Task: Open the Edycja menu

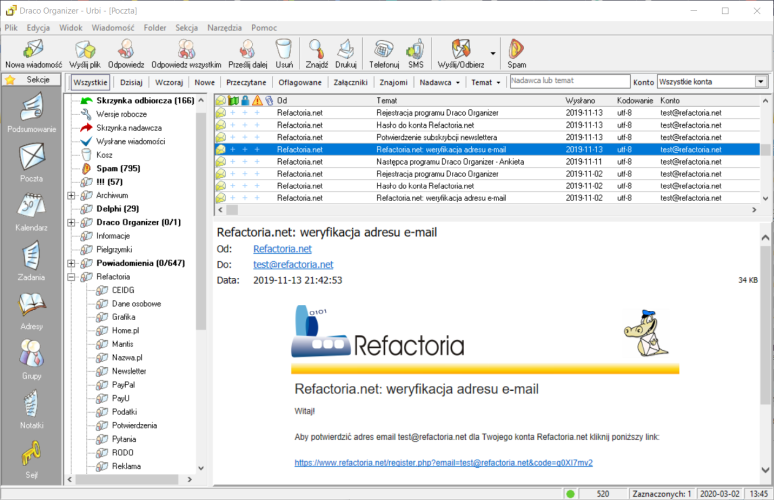Action: [38, 28]
